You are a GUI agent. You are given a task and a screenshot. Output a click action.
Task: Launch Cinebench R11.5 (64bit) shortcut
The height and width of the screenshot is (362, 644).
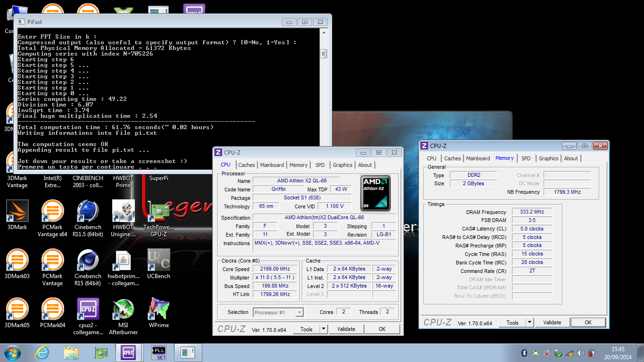click(x=88, y=218)
